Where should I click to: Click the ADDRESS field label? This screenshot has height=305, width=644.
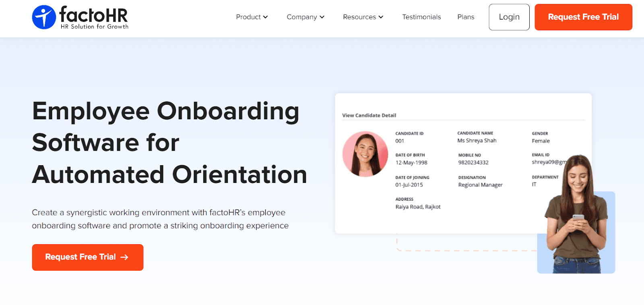(x=404, y=199)
